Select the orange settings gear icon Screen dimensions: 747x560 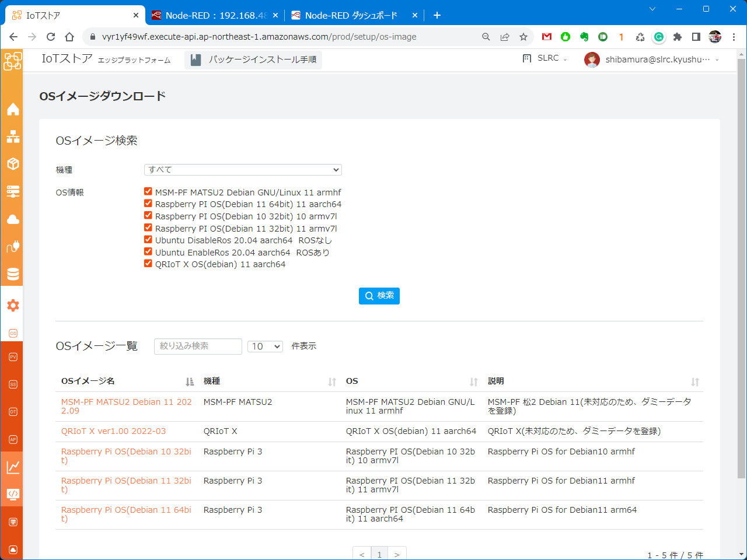click(13, 305)
